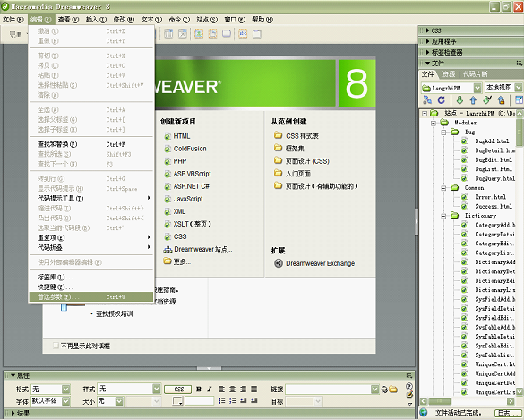
Task: Align text left in Properties
Action: click(x=221, y=389)
